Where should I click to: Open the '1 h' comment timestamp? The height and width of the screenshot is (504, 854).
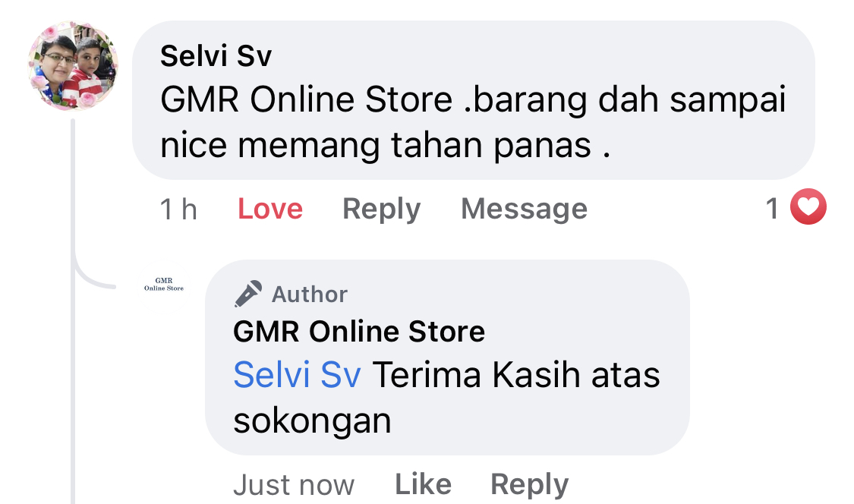pos(178,209)
